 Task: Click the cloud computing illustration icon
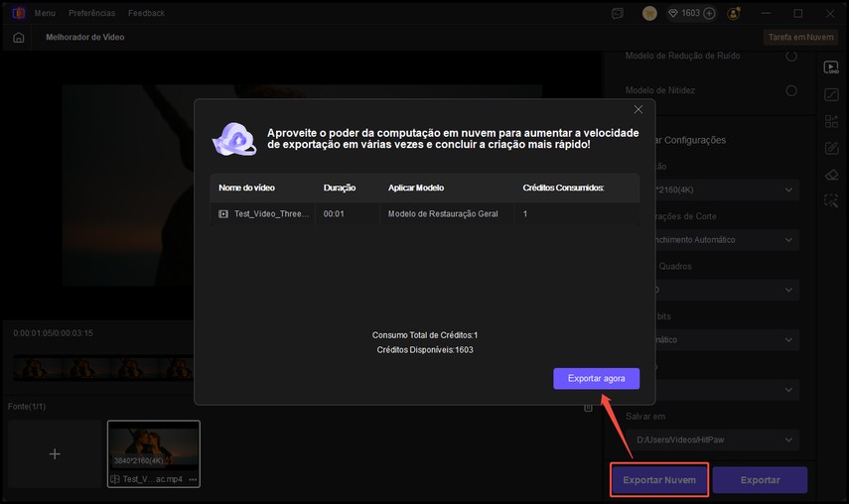pos(234,139)
